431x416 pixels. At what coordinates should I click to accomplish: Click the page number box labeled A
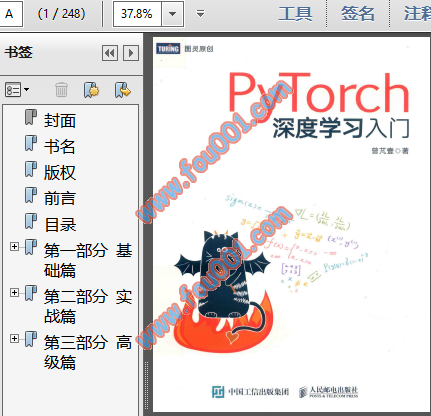click(10, 14)
